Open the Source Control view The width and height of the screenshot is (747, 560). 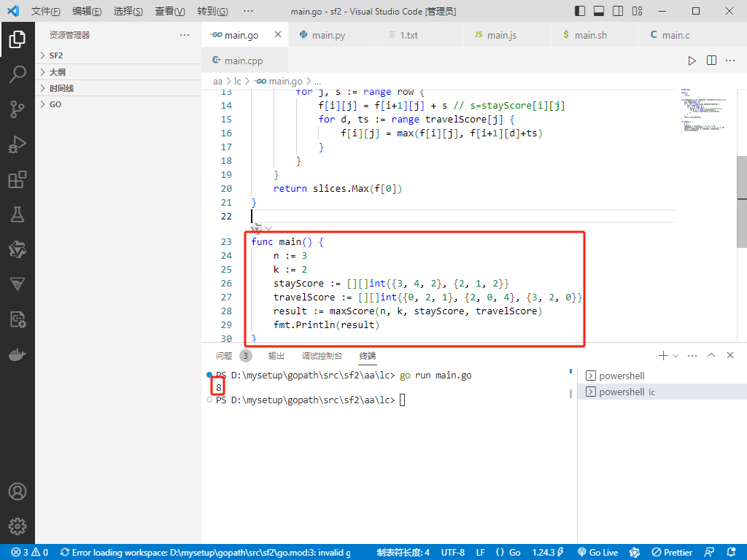coord(18,109)
